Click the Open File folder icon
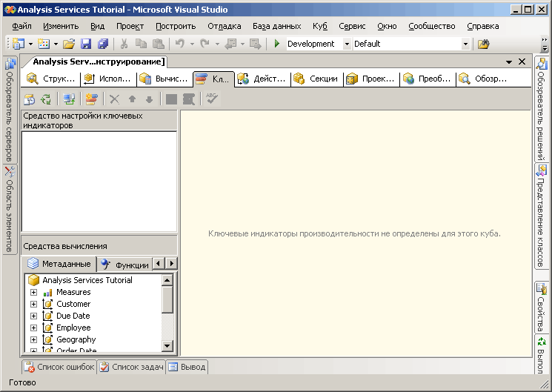The height and width of the screenshot is (392, 552). (69, 44)
